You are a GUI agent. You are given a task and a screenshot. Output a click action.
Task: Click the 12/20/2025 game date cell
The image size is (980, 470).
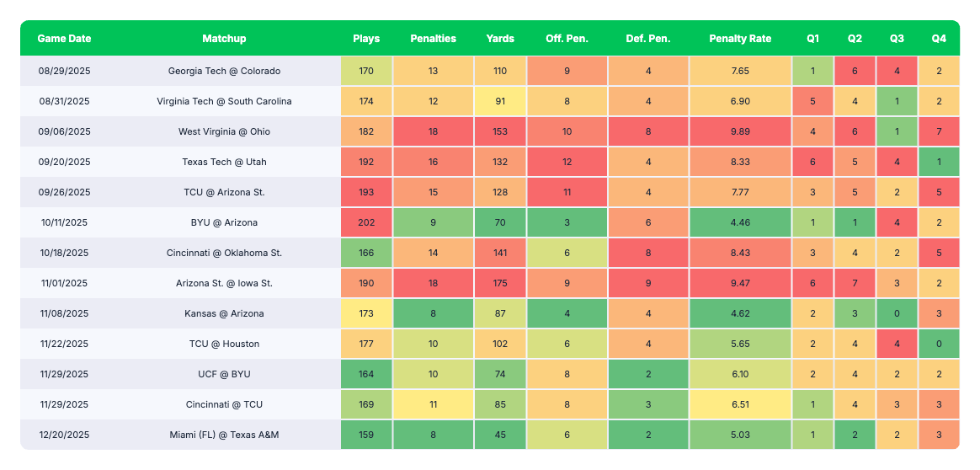64,435
